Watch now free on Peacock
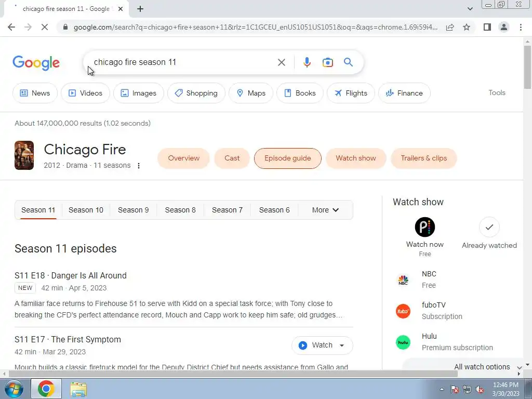Viewport: 532px width, 399px height. tap(425, 237)
